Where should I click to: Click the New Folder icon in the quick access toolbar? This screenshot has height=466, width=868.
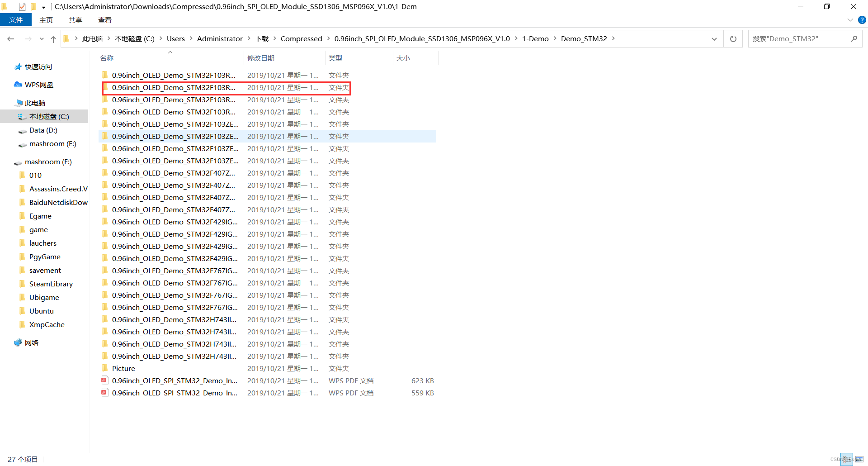33,6
